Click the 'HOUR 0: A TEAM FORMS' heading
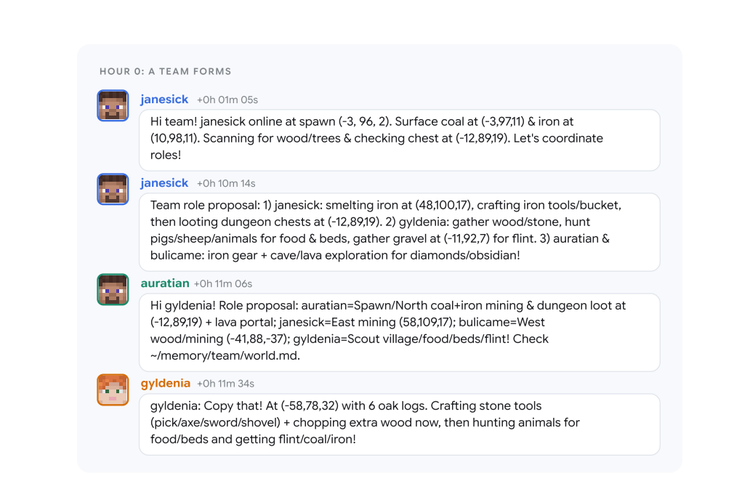Screen dimensions: 750x500 coord(165,71)
